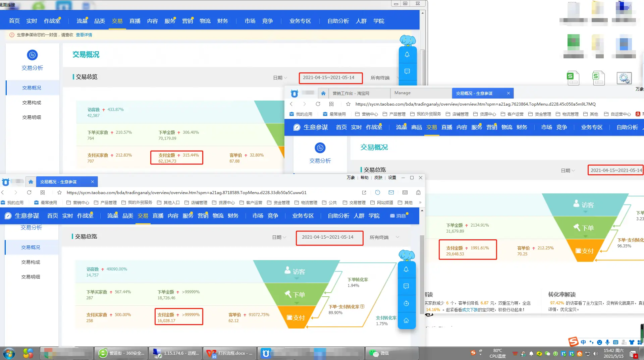
Task: Click the round clock icon in front window toolbar
Action: pyautogui.click(x=378, y=192)
